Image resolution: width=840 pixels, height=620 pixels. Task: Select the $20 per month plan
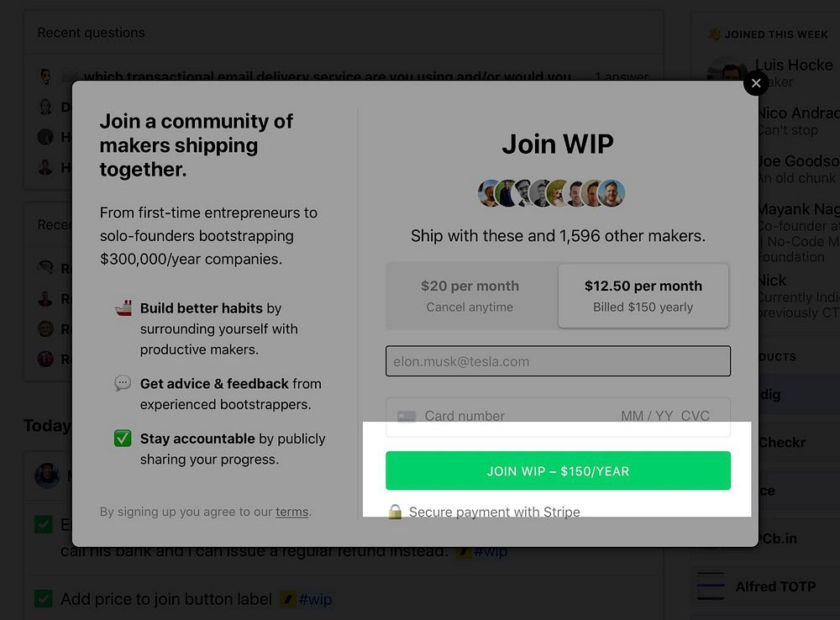point(470,296)
